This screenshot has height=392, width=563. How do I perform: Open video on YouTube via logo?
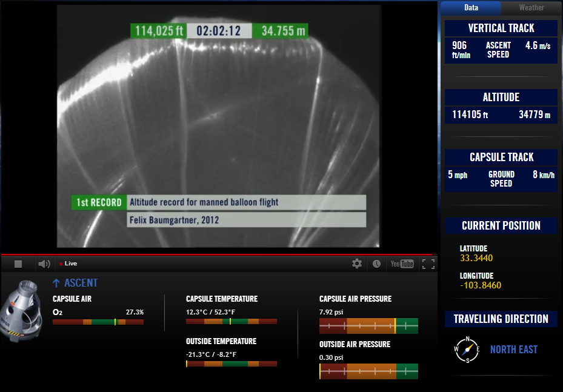402,264
